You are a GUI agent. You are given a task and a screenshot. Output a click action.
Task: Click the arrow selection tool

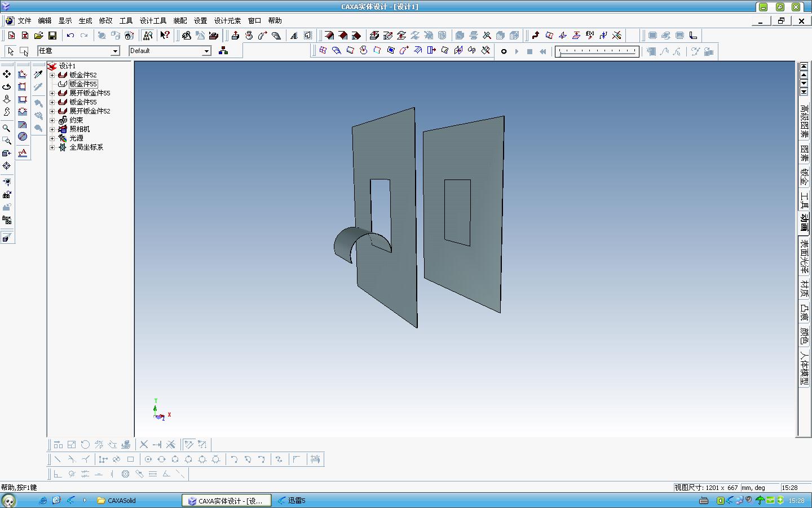(10, 51)
